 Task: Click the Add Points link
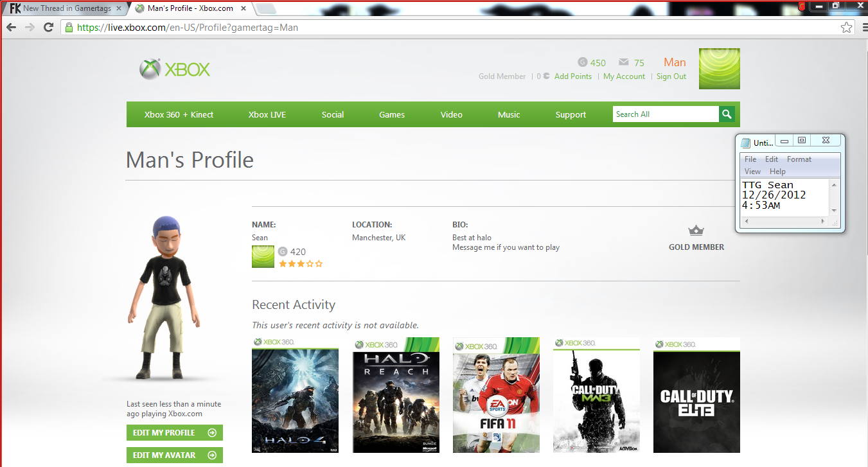click(x=573, y=76)
